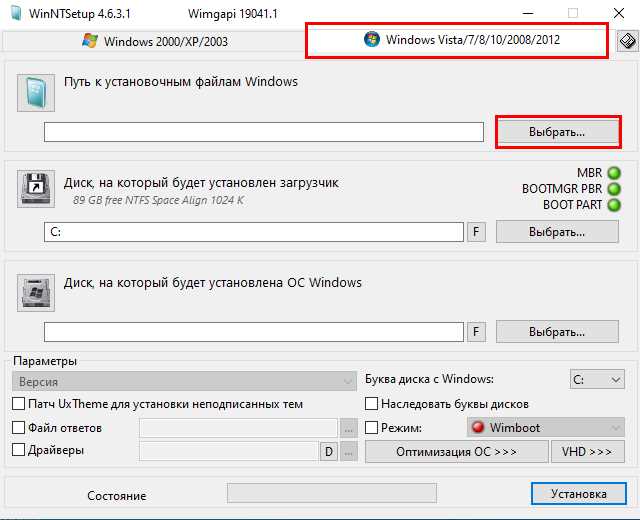Image resolution: width=640 pixels, height=520 pixels.
Task: Click the BOOT PART green status indicator
Action: click(614, 205)
